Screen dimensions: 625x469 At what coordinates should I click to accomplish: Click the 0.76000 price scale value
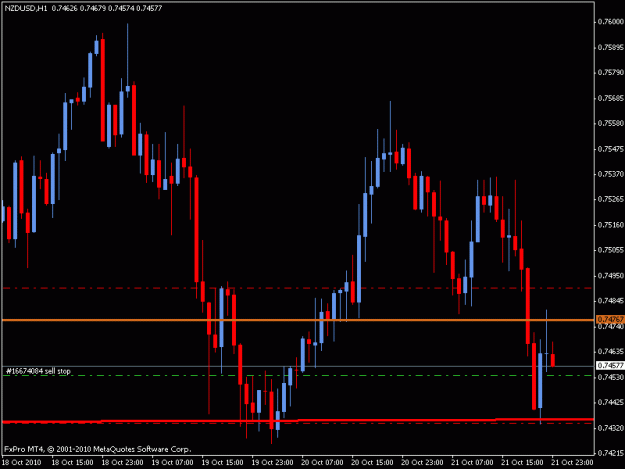(x=610, y=22)
